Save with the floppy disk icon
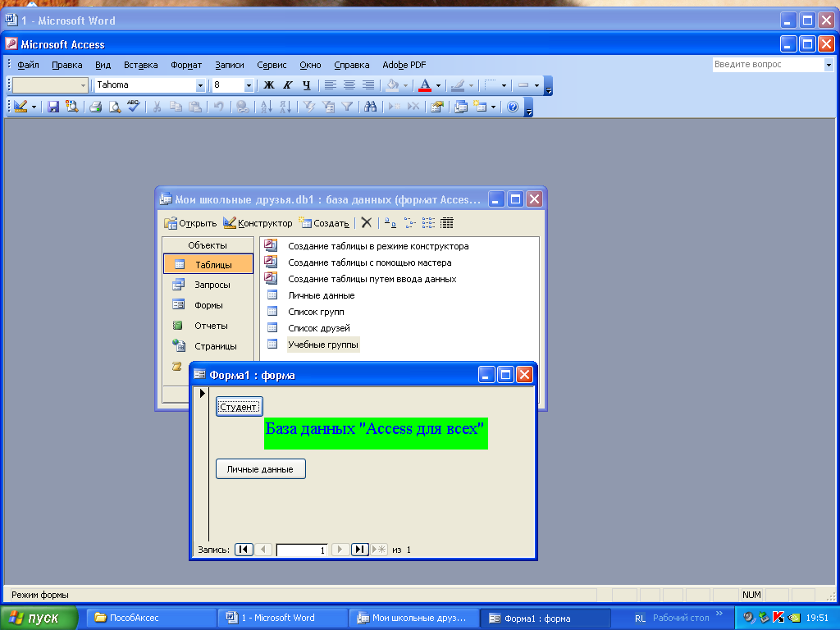 (53, 107)
